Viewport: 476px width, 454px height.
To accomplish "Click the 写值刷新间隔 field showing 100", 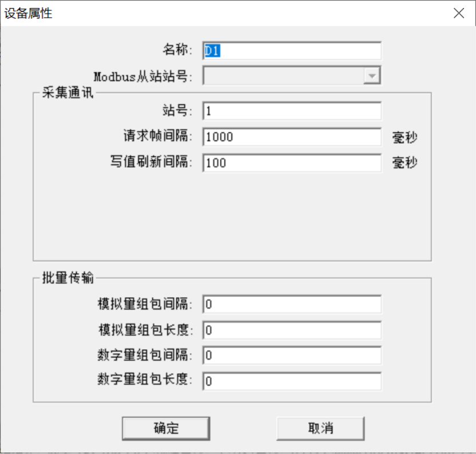I will (292, 163).
